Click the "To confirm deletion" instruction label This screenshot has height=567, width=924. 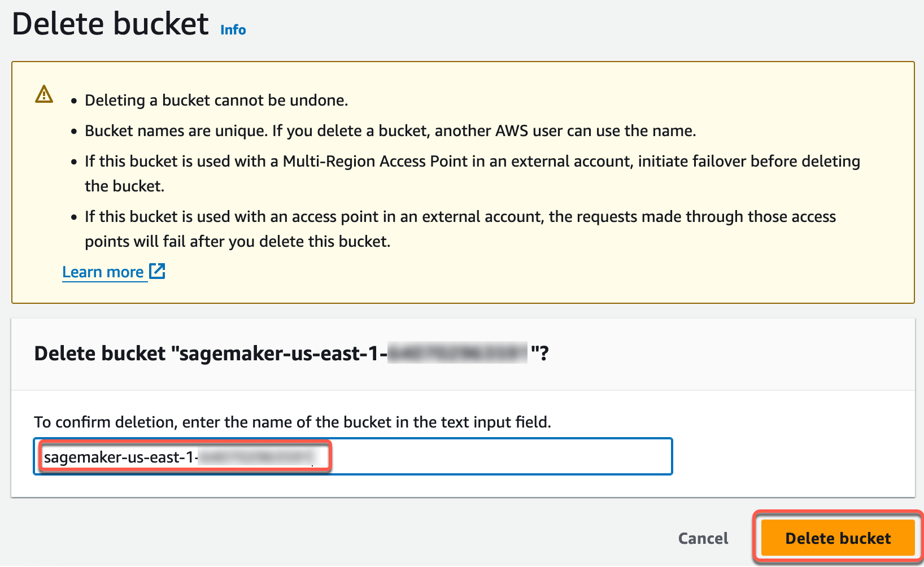pos(292,422)
